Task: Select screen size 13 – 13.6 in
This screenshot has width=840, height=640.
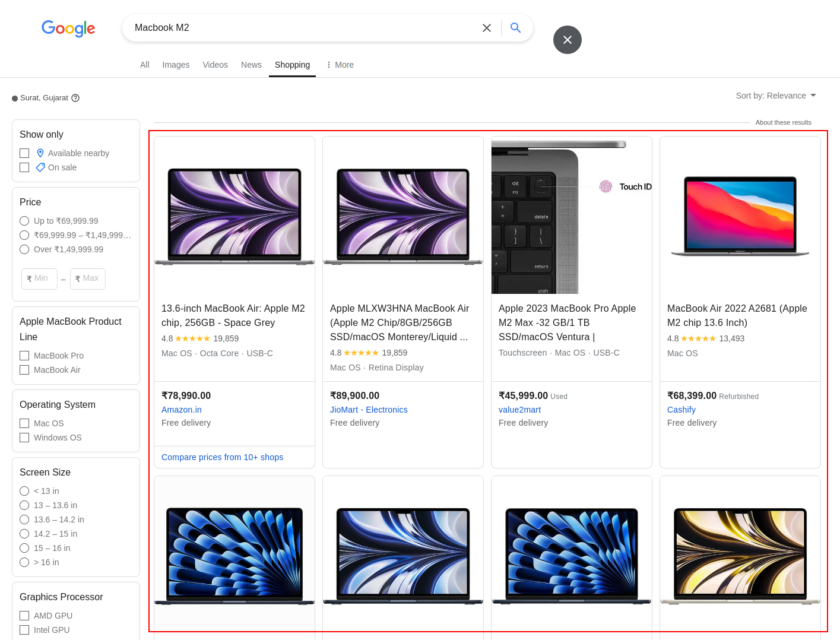Action: tap(24, 505)
